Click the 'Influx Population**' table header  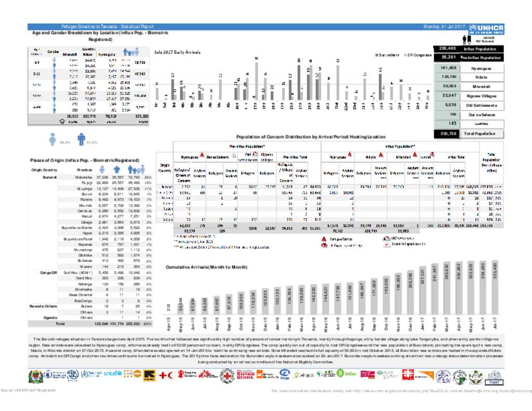pyautogui.click(x=401, y=147)
